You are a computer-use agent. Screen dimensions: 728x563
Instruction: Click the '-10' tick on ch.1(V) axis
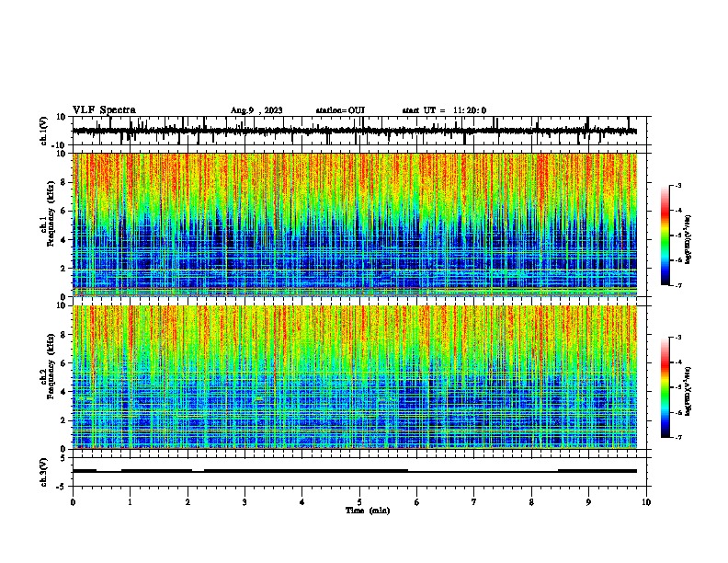(60, 145)
